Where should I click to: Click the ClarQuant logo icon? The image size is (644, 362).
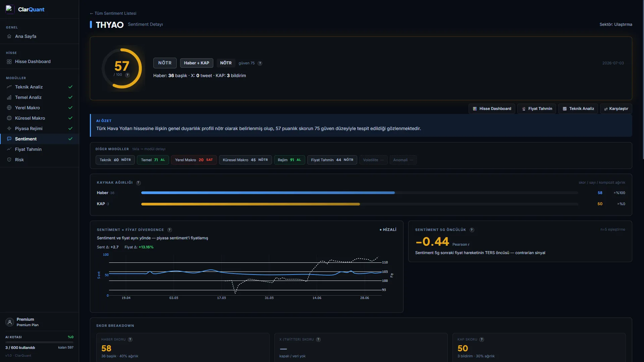pos(9,9)
